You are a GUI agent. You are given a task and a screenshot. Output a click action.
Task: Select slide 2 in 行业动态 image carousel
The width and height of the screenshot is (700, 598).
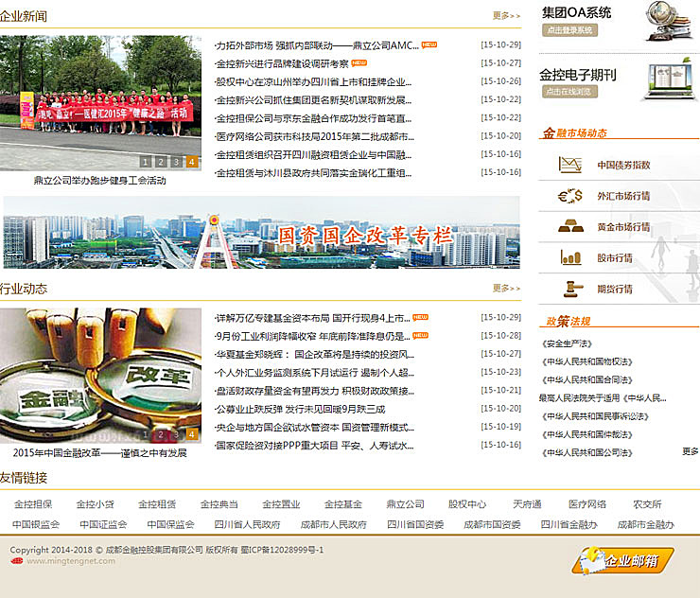161,434
